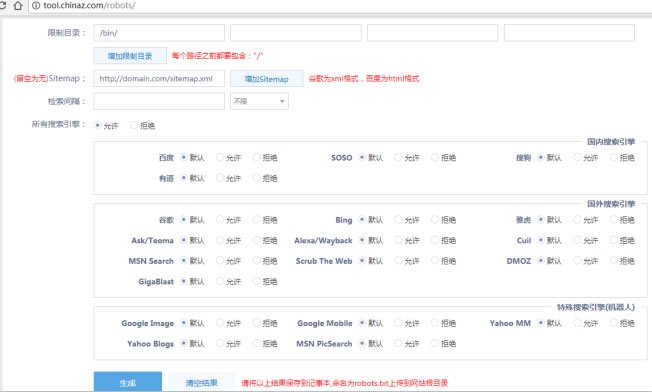Click the blue 生成 button
This screenshot has height=392, width=652.
click(128, 382)
